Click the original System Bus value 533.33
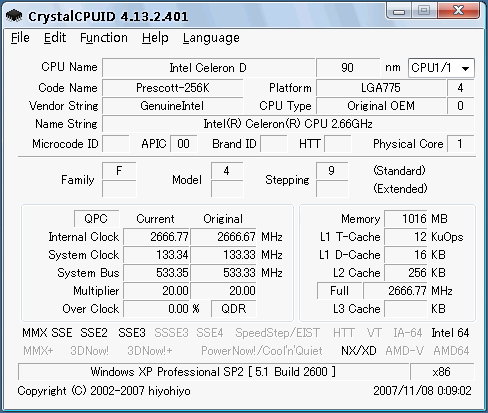This screenshot has width=488, height=413. 223,273
